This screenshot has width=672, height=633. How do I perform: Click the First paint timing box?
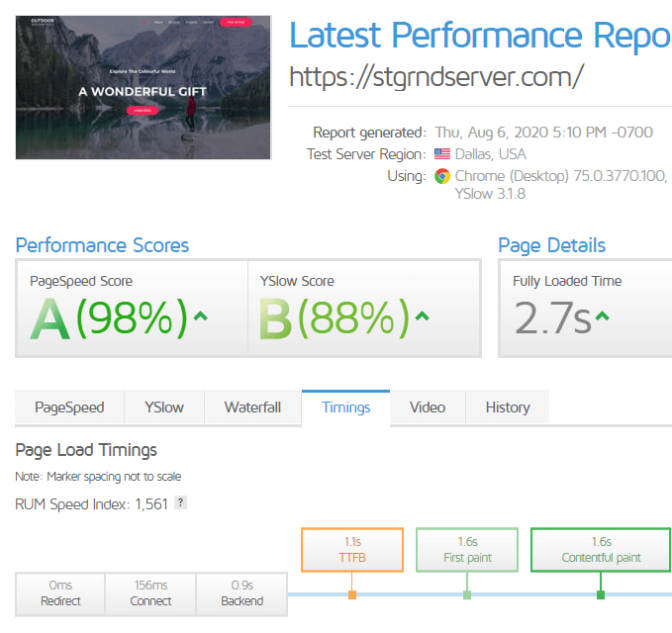point(467,550)
